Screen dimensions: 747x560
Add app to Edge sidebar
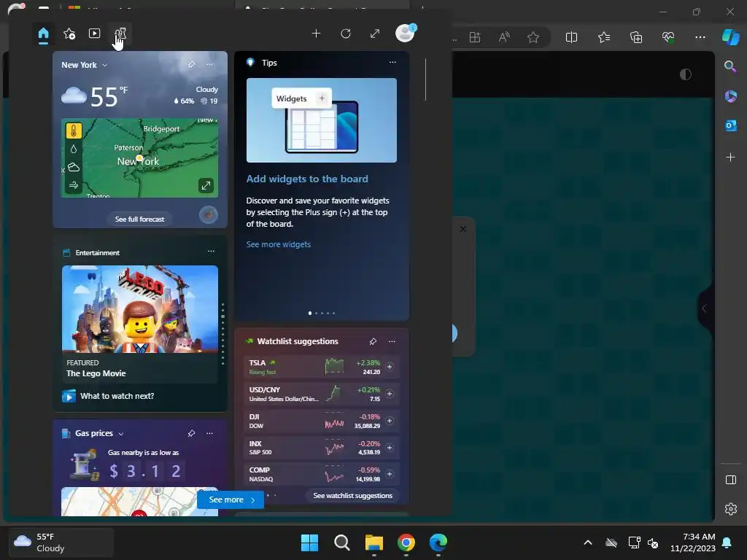(730, 157)
